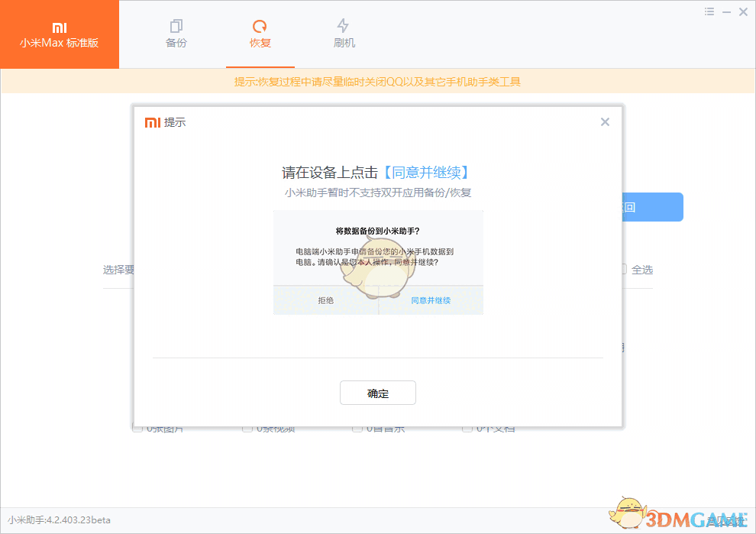Select the 刷机 lightning flash icon
The height and width of the screenshot is (534, 756).
344,24
